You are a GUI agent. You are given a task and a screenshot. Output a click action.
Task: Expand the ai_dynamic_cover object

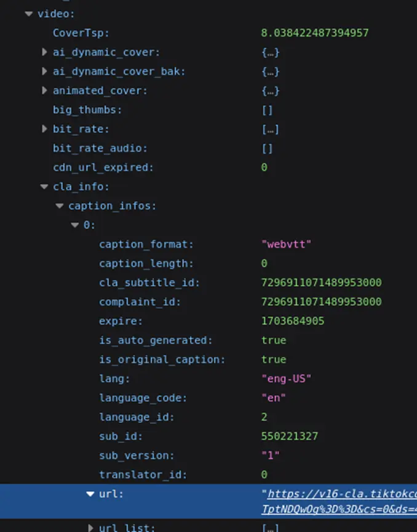(x=44, y=52)
